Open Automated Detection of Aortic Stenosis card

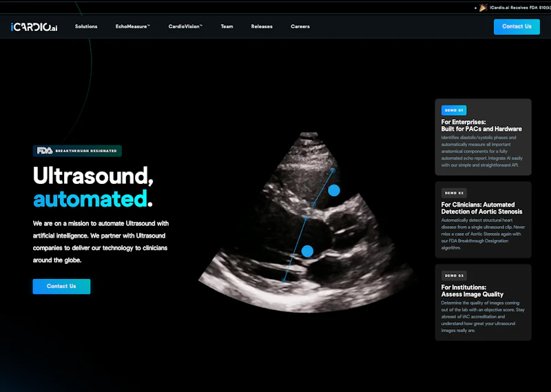[x=484, y=220]
